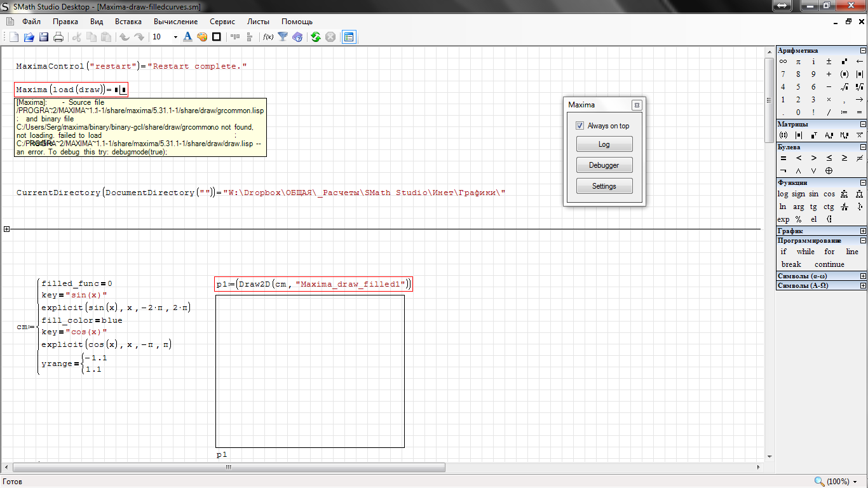
Task: Save the worksheet with the floppy disk icon
Action: pyautogui.click(x=44, y=37)
